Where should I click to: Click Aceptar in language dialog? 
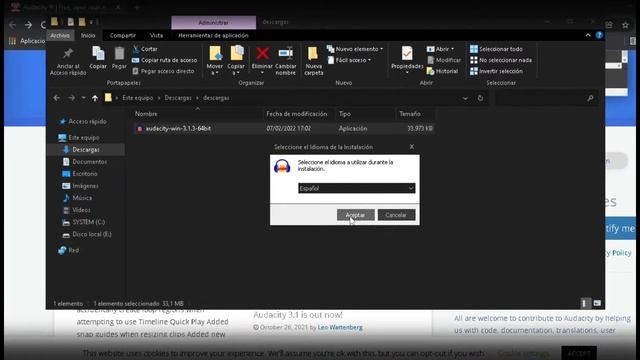[356, 215]
